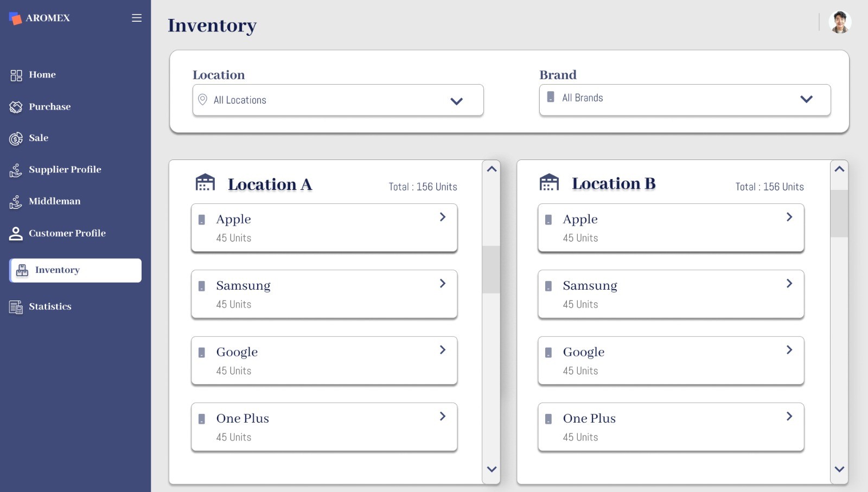Open One Plus card in Location B
Image resolution: width=868 pixels, height=492 pixels.
(671, 427)
